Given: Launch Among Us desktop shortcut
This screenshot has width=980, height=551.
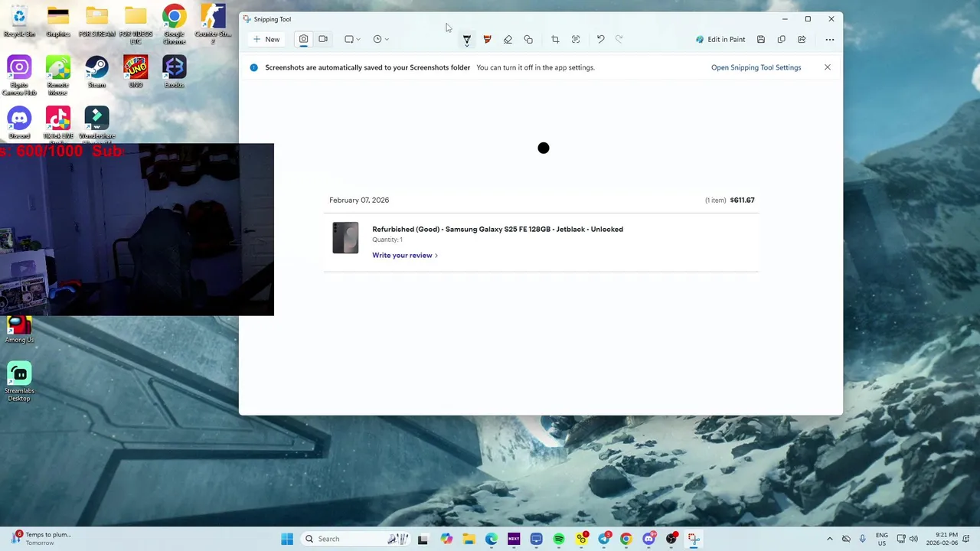Looking at the screenshot, I should 19,330.
